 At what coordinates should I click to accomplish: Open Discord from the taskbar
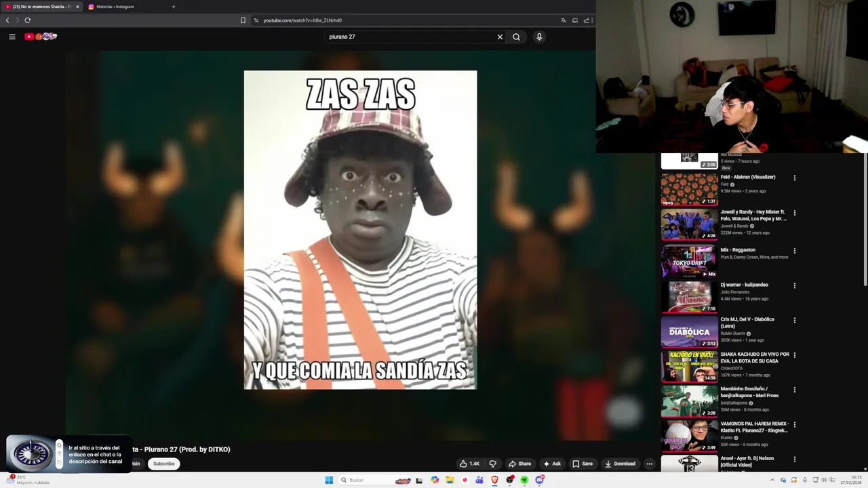[539, 480]
